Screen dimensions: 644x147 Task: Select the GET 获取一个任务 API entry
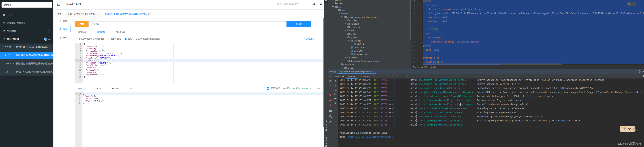tap(26, 72)
